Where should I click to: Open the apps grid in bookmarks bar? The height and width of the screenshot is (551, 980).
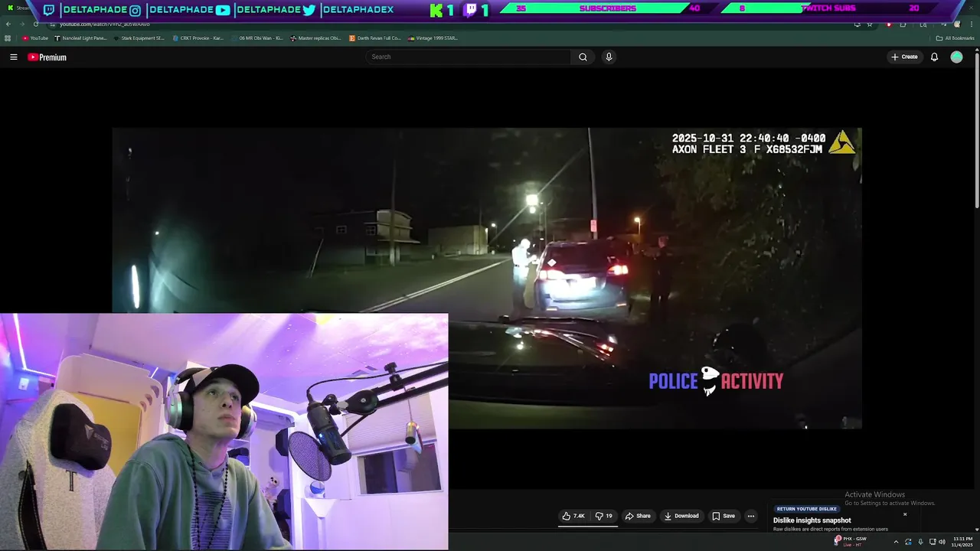8,38
